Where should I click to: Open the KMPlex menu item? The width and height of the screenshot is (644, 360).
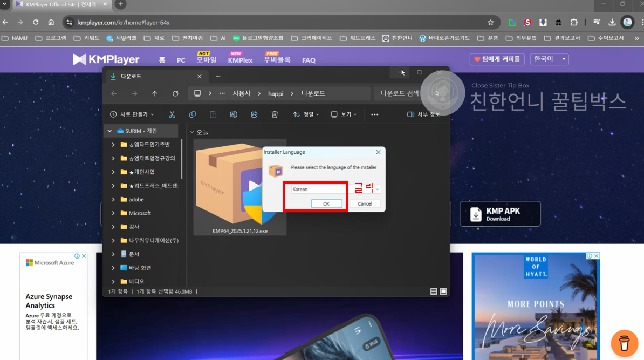click(x=240, y=60)
